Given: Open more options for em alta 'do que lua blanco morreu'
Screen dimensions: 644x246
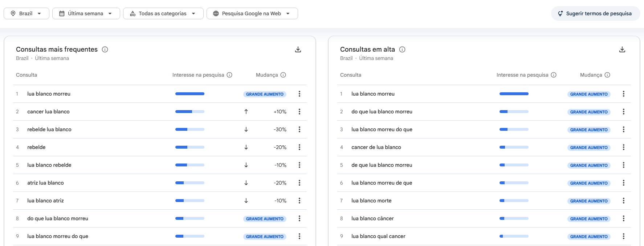Looking at the screenshot, I should coord(624,112).
